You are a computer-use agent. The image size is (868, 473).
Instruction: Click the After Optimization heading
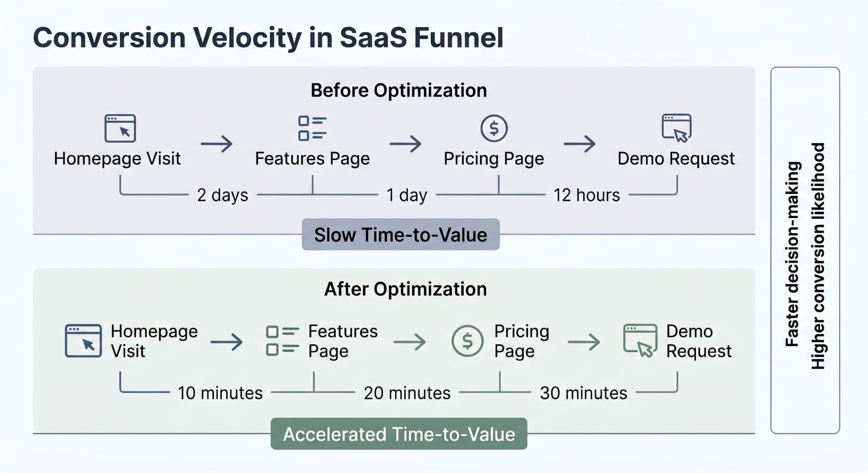(405, 289)
